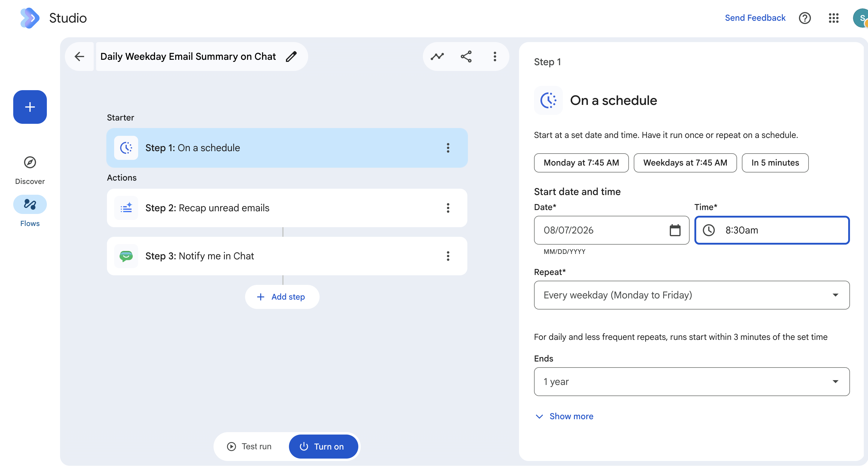Viewport: 868px width, 470px height.
Task: Start a Test run
Action: 249,446
